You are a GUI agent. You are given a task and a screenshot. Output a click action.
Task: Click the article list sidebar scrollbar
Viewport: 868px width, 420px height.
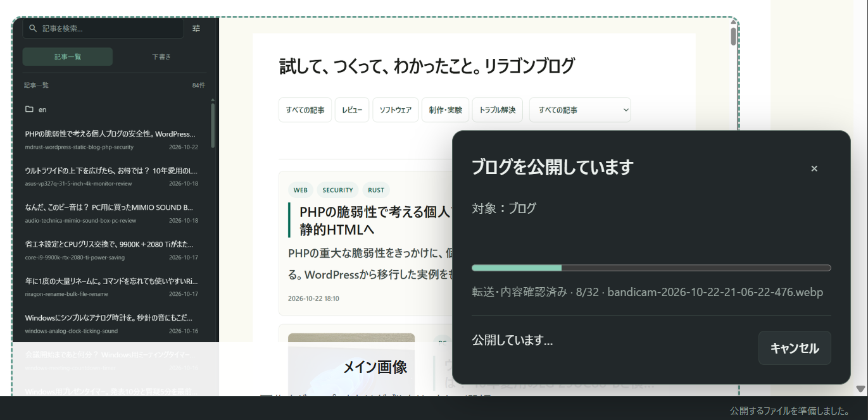(213, 125)
